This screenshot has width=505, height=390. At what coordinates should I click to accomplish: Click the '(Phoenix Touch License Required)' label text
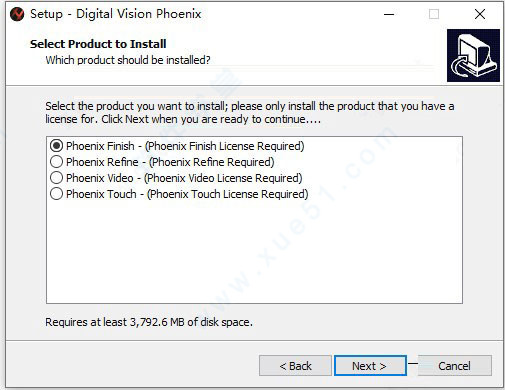(228, 194)
